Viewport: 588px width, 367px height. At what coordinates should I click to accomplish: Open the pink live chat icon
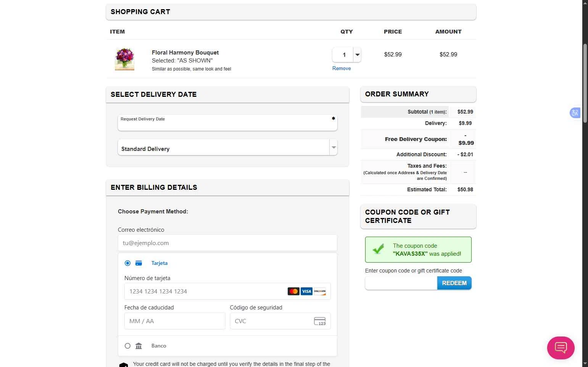(x=561, y=348)
